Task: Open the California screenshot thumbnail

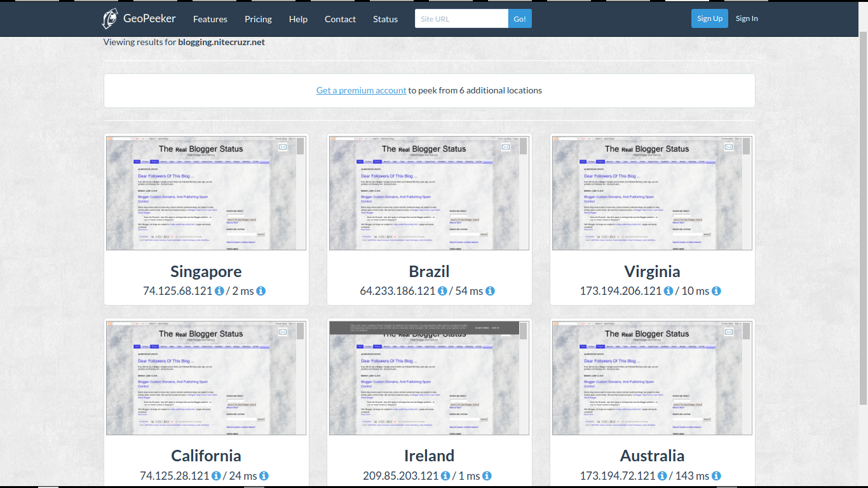Action: coord(206,377)
